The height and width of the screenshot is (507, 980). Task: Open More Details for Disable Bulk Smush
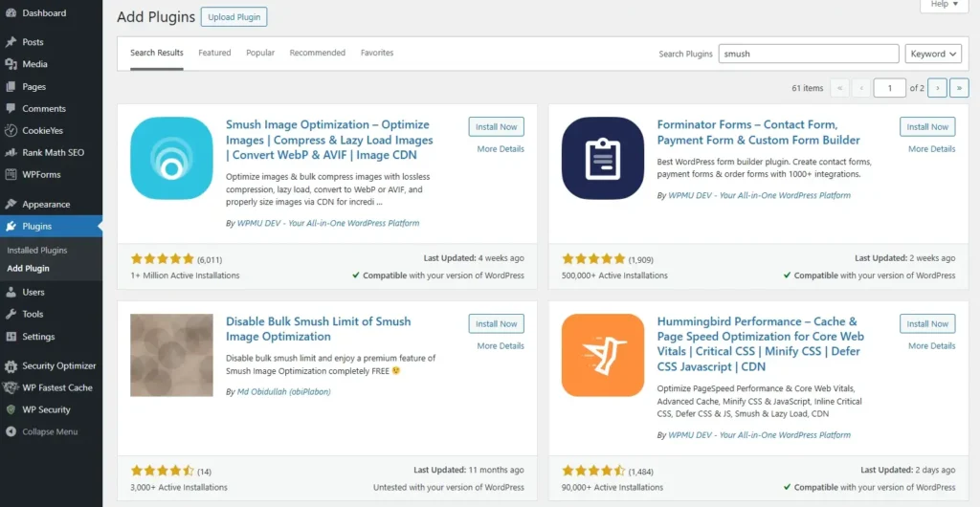coord(501,346)
